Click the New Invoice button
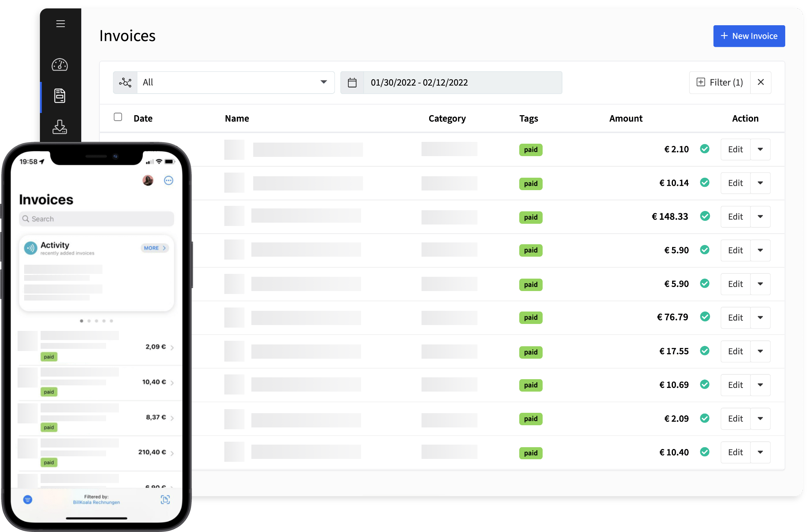 click(749, 36)
